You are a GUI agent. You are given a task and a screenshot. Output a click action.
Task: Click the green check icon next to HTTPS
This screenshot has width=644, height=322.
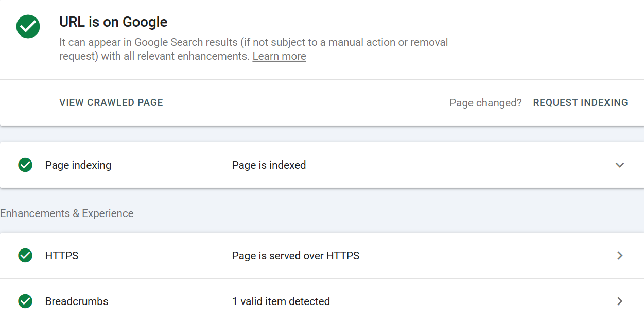tap(25, 256)
